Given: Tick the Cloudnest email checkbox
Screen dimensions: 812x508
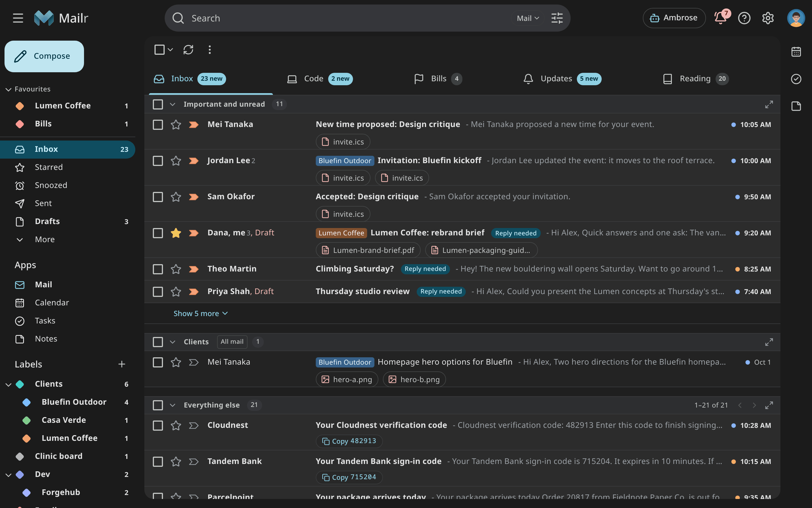Looking at the screenshot, I should coord(158,425).
